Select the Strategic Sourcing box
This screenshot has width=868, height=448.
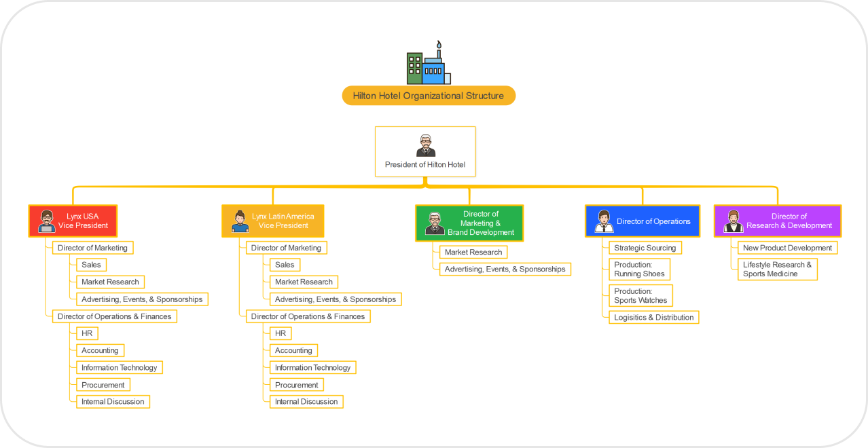point(645,248)
